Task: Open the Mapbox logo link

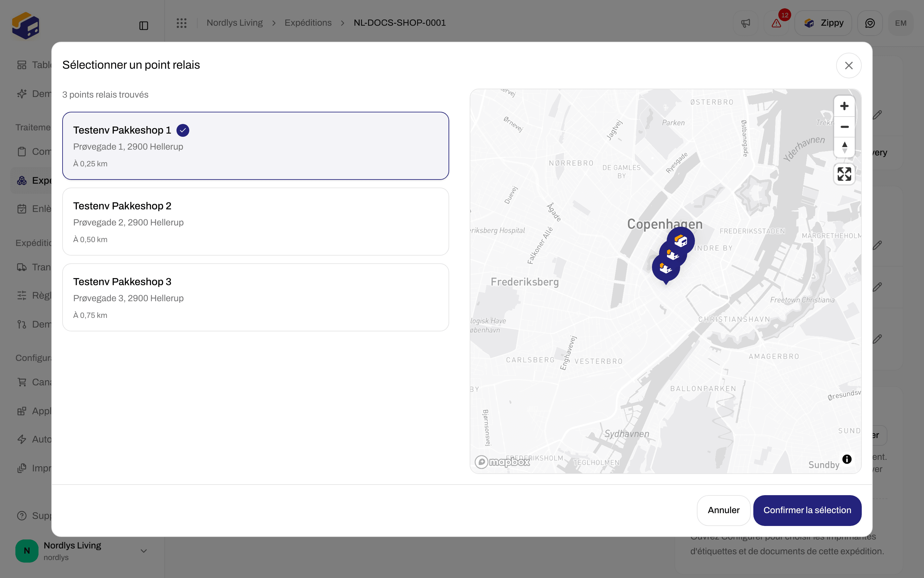Action: 502,462
